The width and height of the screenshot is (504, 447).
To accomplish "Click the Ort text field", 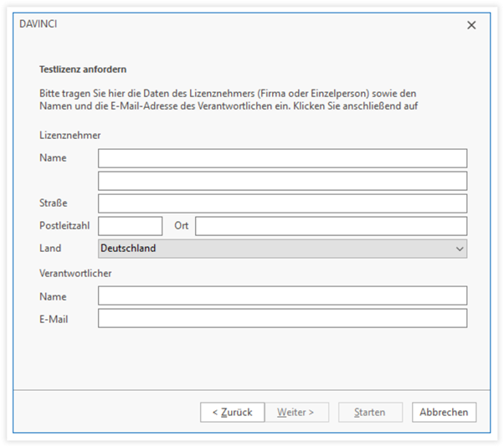I will tap(331, 226).
